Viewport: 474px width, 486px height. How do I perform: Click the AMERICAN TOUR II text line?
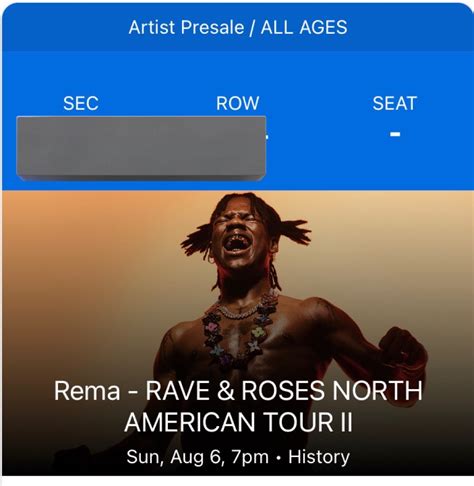[238, 422]
